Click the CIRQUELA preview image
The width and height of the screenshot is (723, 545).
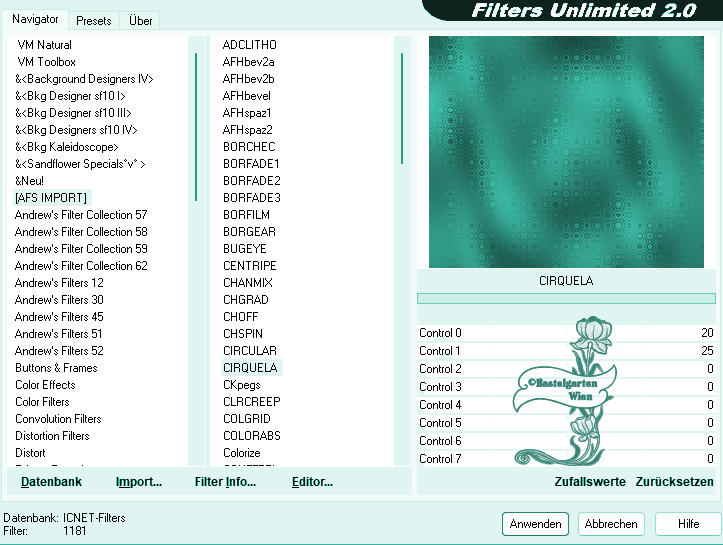point(566,152)
